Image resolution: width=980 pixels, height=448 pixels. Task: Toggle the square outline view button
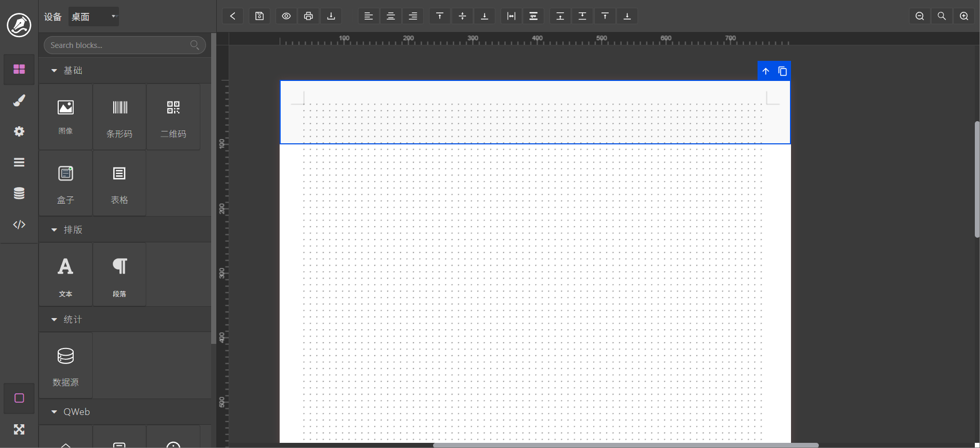tap(19, 398)
